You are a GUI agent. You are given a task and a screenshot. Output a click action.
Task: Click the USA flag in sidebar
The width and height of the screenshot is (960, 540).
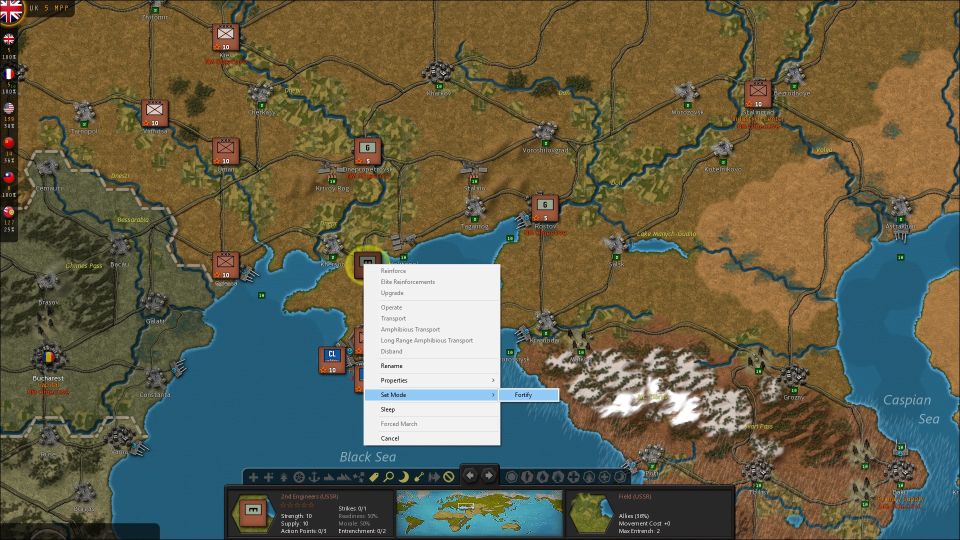click(9, 108)
